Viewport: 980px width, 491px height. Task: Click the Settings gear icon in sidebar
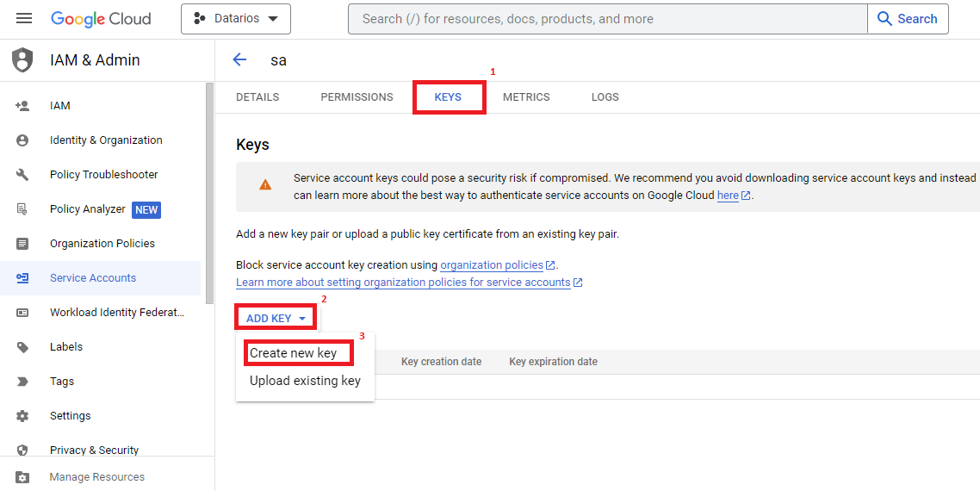coord(22,416)
